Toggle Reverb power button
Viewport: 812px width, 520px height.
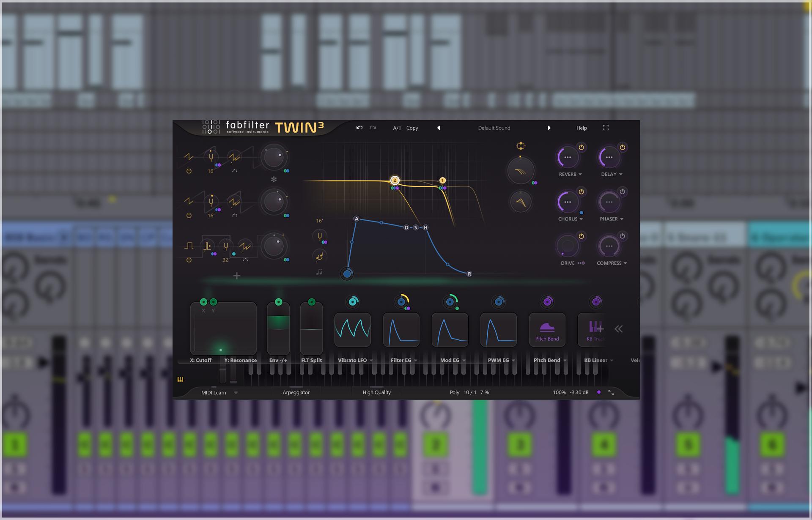pos(581,147)
